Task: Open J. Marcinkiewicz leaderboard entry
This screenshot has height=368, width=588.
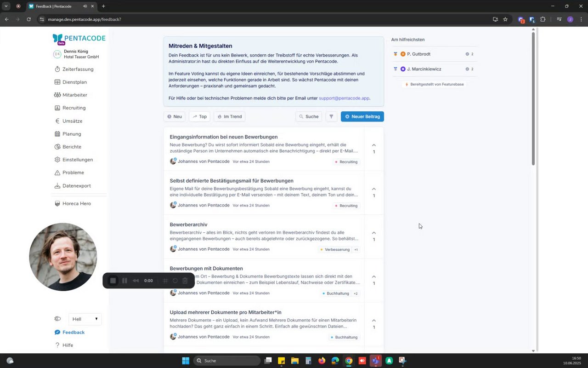Action: tap(434, 69)
